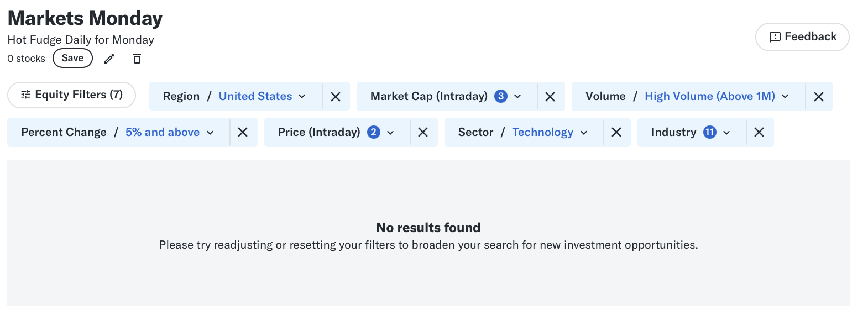The image size is (868, 315).
Task: Remove the Price (Intraday) filter
Action: pyautogui.click(x=423, y=132)
